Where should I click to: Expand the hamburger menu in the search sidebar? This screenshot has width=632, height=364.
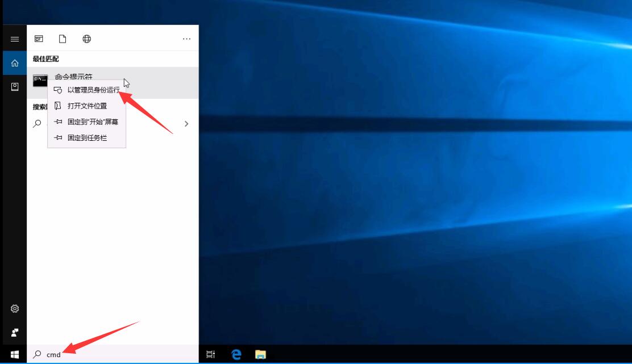[x=15, y=39]
